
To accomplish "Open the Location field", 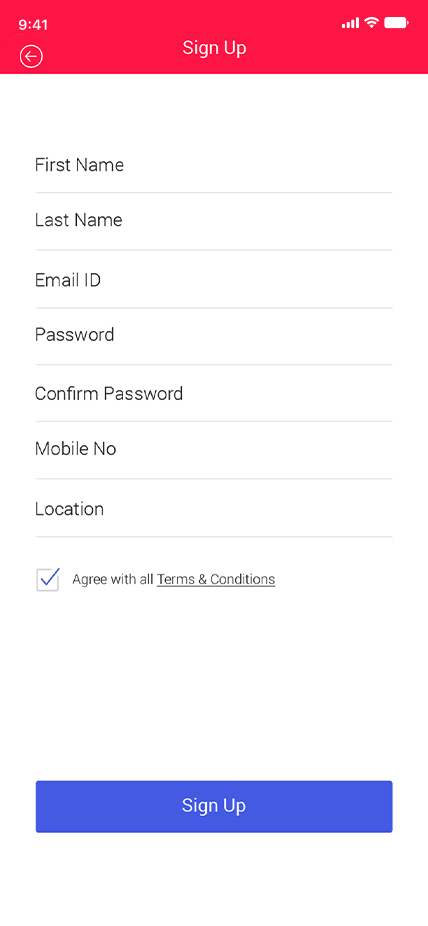I will (x=214, y=509).
